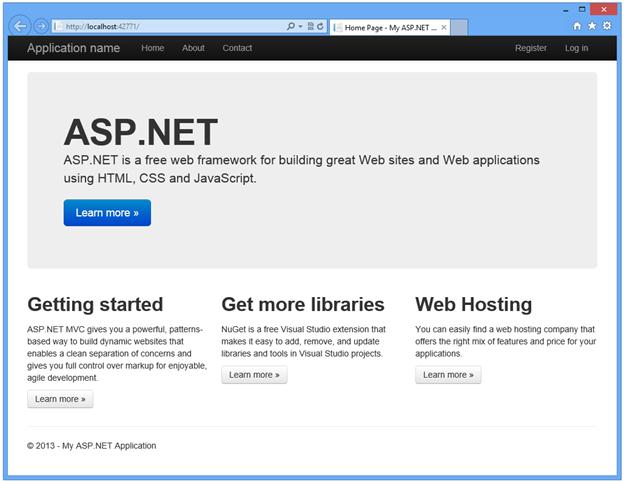Viewport: 624px width, 482px height.
Task: Click the Register link in navbar
Action: (x=530, y=48)
